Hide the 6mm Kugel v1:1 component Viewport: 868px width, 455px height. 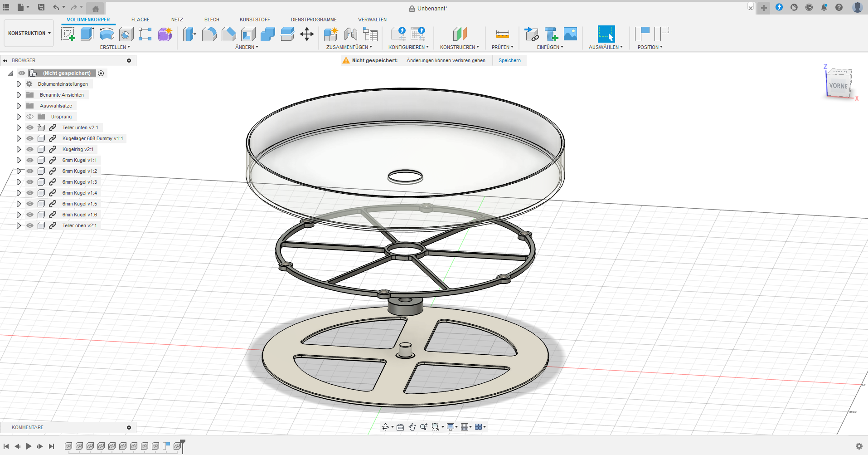(30, 160)
